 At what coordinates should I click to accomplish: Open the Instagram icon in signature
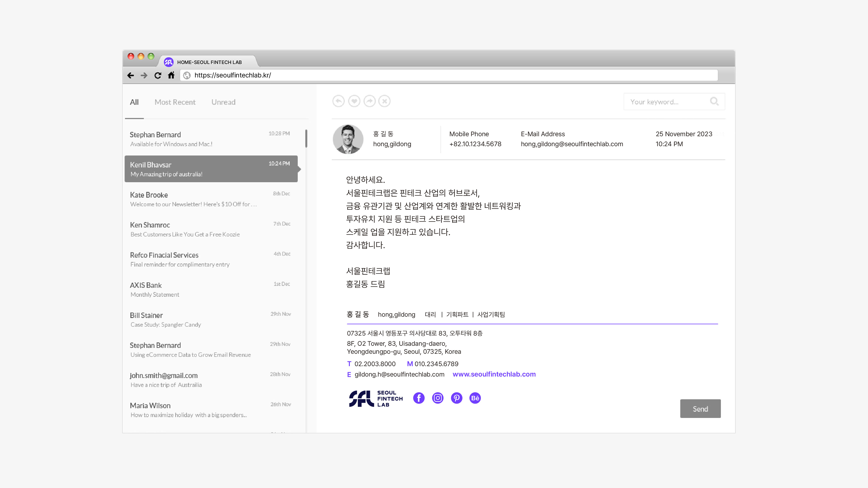click(438, 398)
